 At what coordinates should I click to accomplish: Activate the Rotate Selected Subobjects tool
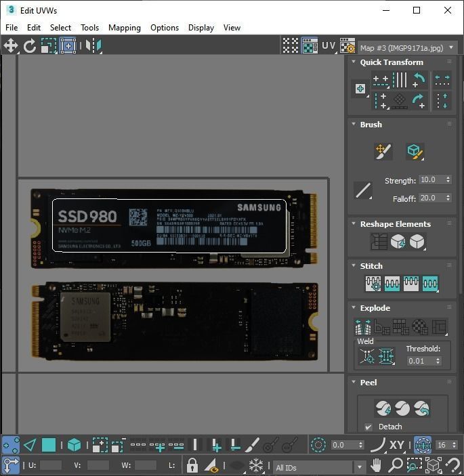pyautogui.click(x=30, y=46)
